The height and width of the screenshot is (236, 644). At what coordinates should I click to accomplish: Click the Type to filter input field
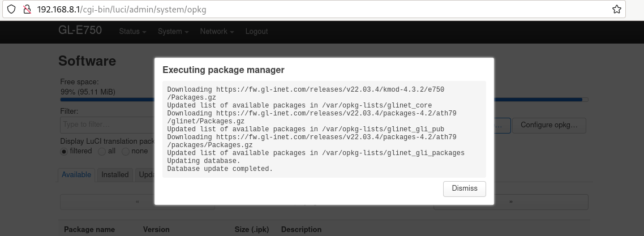107,125
